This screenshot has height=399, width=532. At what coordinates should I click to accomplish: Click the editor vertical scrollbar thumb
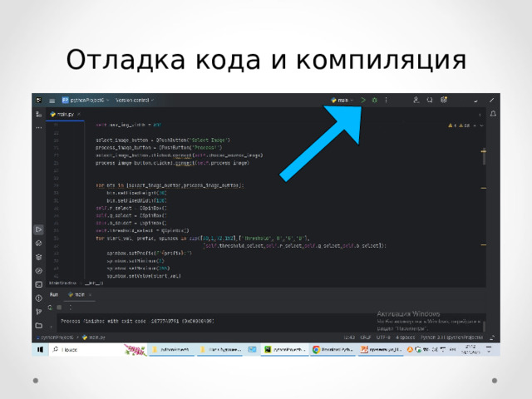[x=484, y=157]
